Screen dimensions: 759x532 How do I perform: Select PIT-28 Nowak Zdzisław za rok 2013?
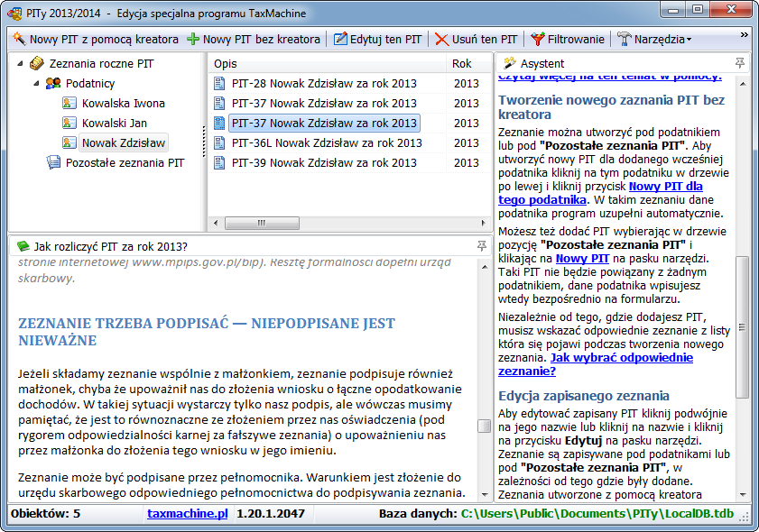pos(324,83)
